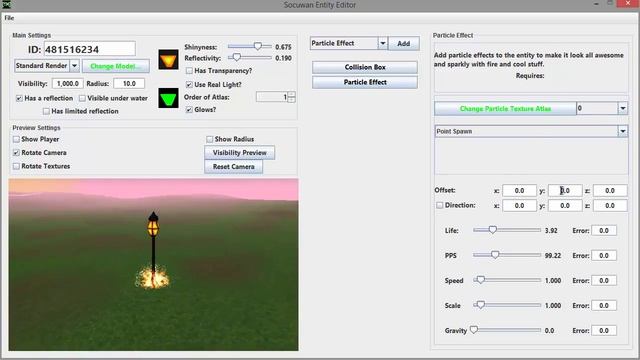Enable Rotate Textures checkbox

[16, 167]
